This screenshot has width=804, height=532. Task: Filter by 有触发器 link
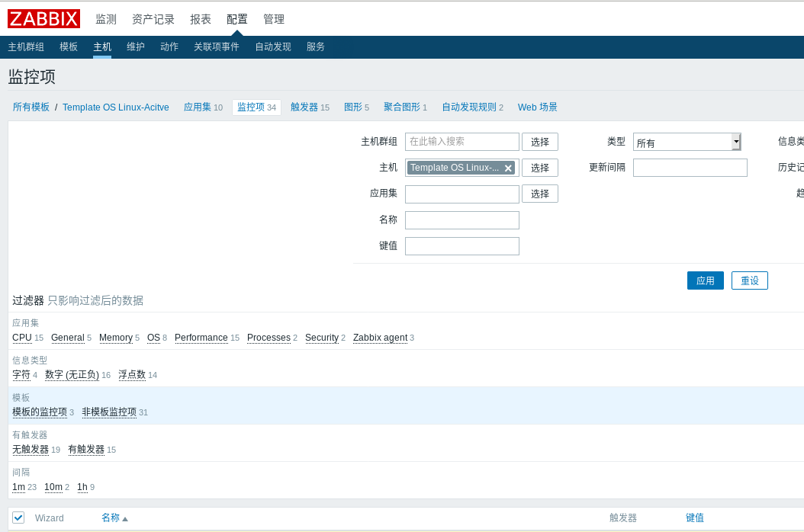86,450
